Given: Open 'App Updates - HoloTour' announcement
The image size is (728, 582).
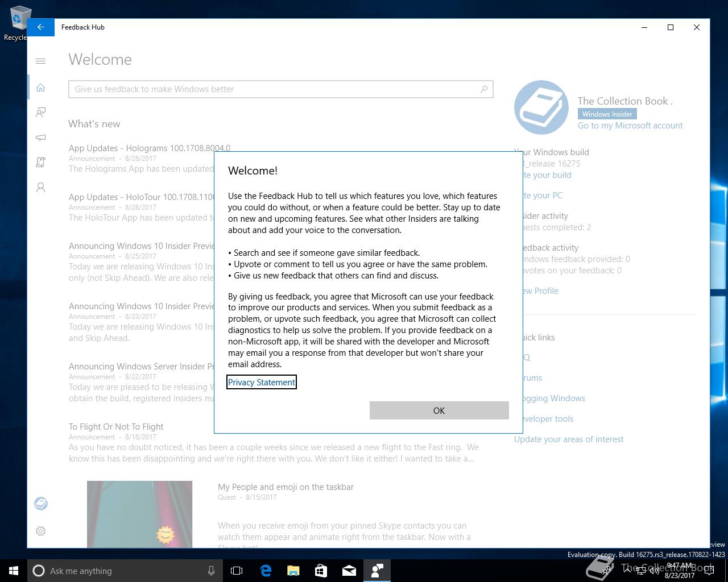Looking at the screenshot, I should coord(142,197).
